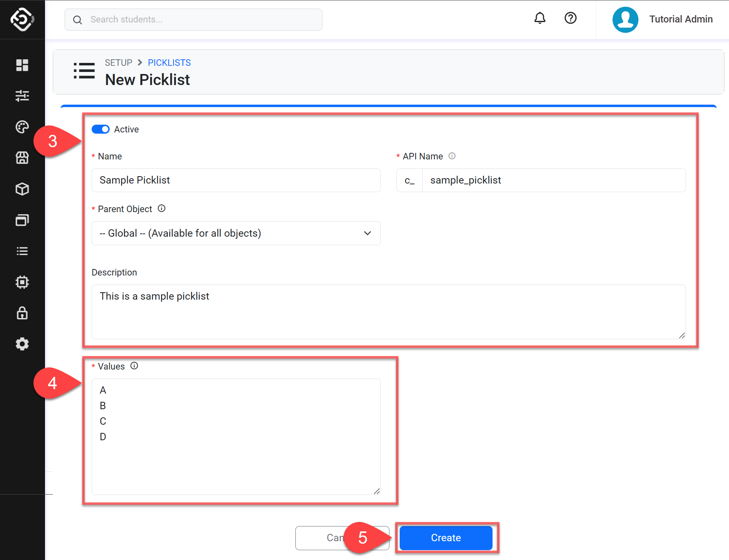The image size is (729, 560).
Task: Open the palette theme icon
Action: (x=22, y=127)
